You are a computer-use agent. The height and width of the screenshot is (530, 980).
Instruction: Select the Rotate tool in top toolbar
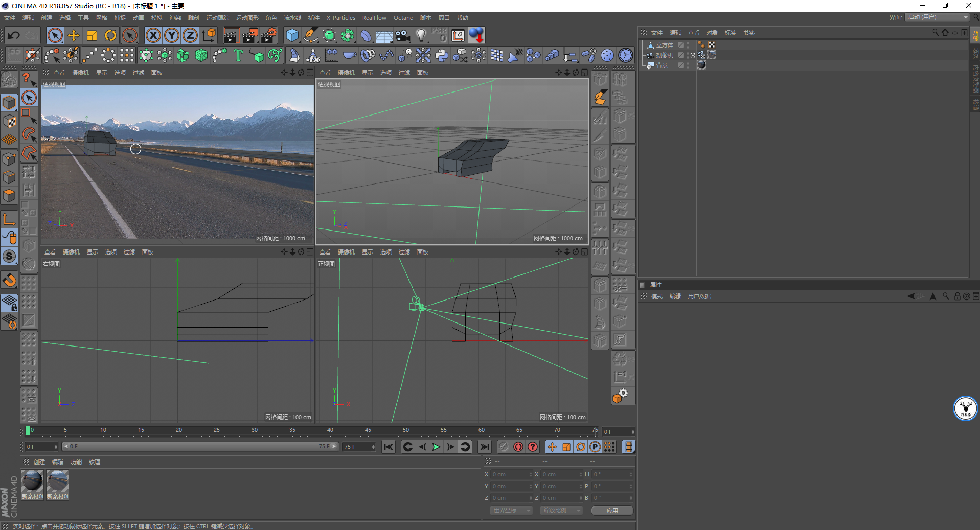click(110, 35)
